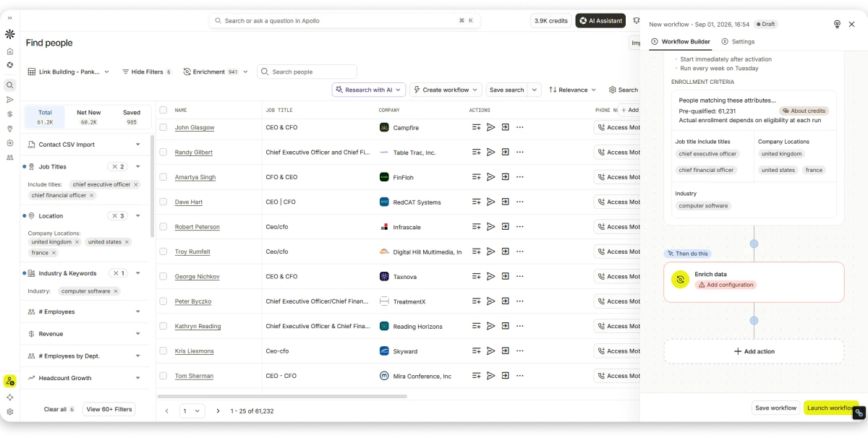Screen dimensions: 868x438
Task: Check the John Glasgow row checkbox
Action: point(163,127)
